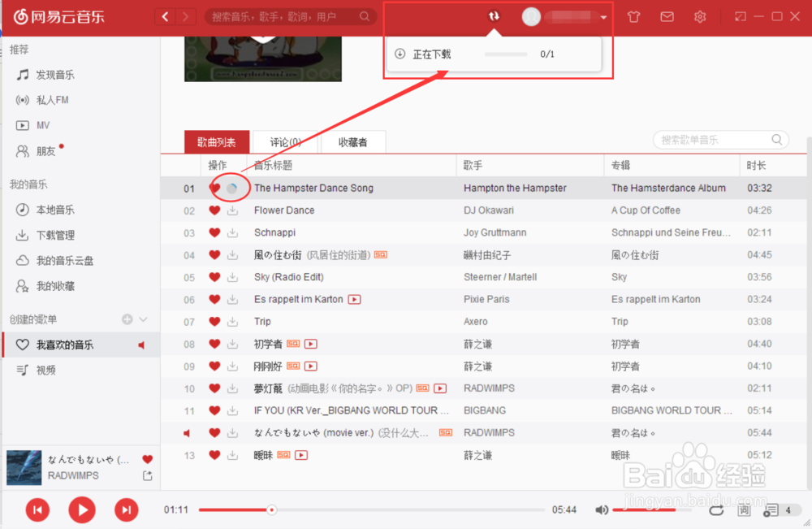812x529 pixels.
Task: Open the download sync status icon
Action: point(494,16)
